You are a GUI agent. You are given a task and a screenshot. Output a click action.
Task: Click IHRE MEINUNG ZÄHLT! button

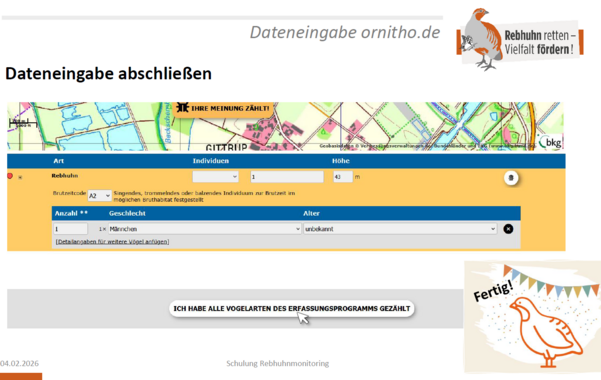pyautogui.click(x=223, y=108)
